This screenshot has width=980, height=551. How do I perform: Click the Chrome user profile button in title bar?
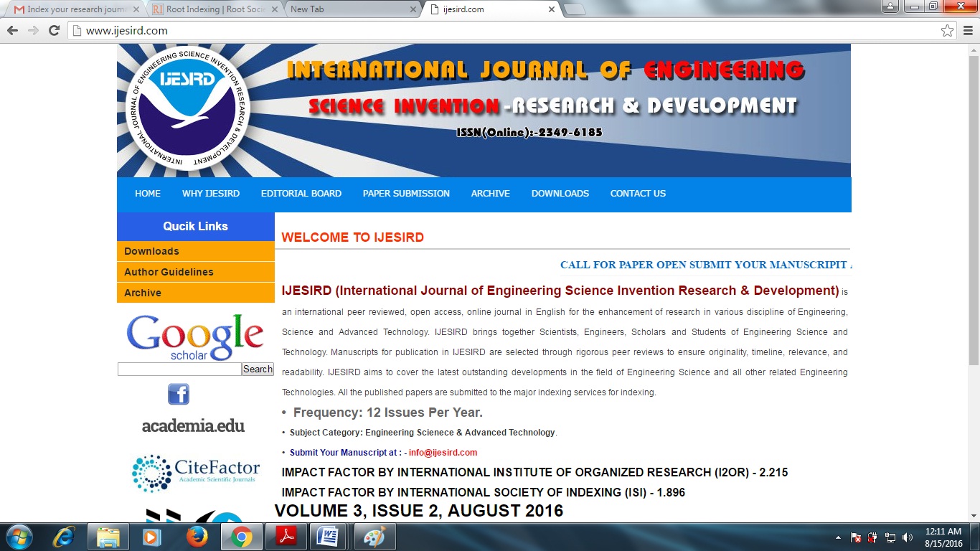(x=890, y=6)
